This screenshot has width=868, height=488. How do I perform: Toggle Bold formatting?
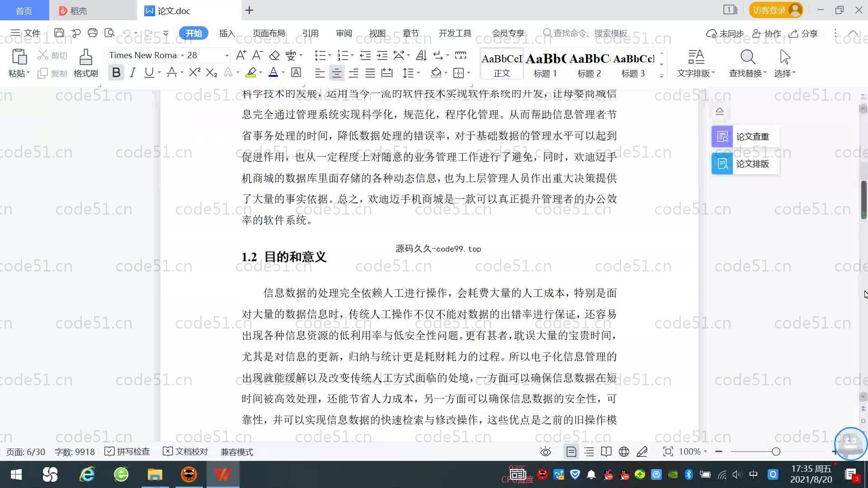pos(116,72)
